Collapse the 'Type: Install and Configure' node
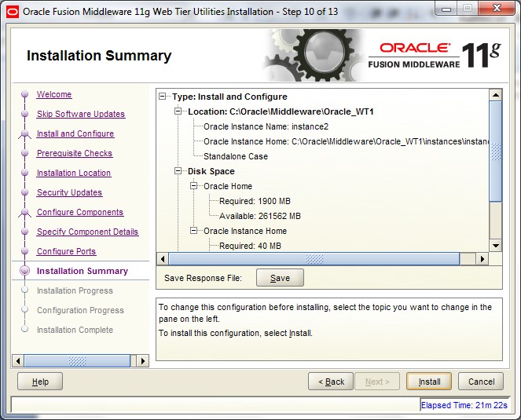 (163, 97)
